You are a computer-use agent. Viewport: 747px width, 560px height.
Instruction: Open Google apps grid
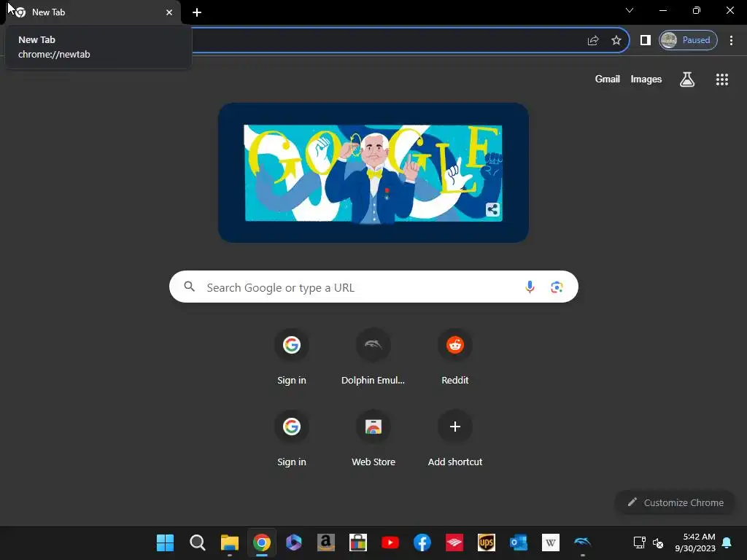[x=722, y=79]
